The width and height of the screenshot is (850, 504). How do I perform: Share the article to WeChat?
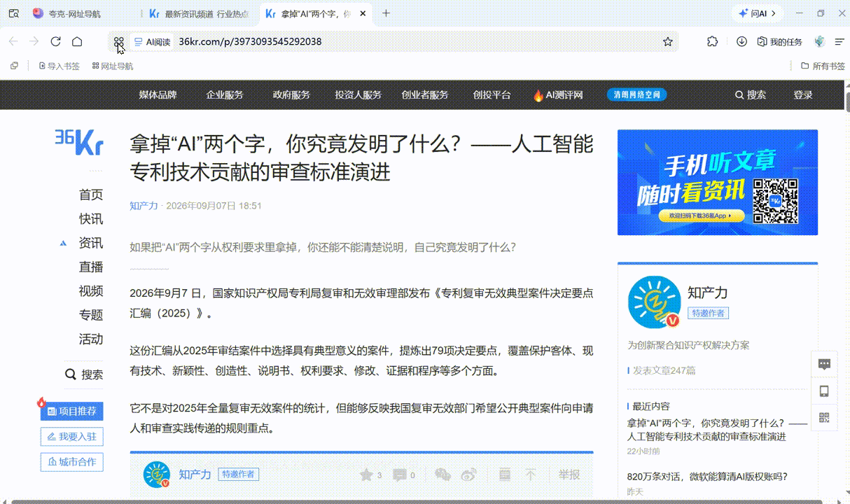tap(443, 475)
